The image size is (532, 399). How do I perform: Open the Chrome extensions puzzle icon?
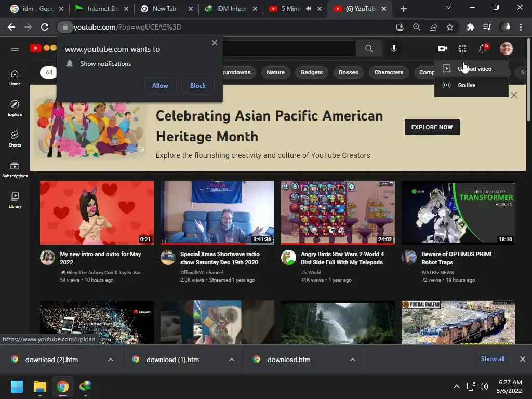click(x=470, y=27)
